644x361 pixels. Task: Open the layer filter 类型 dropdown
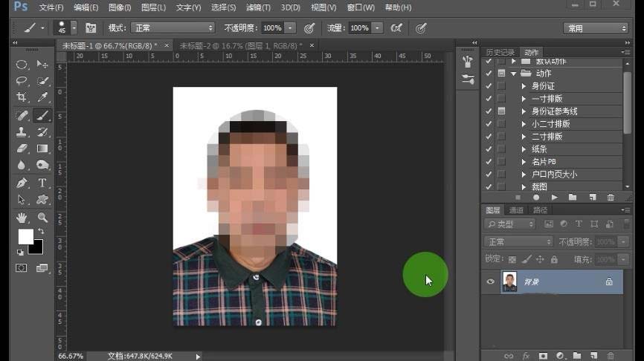tap(509, 224)
